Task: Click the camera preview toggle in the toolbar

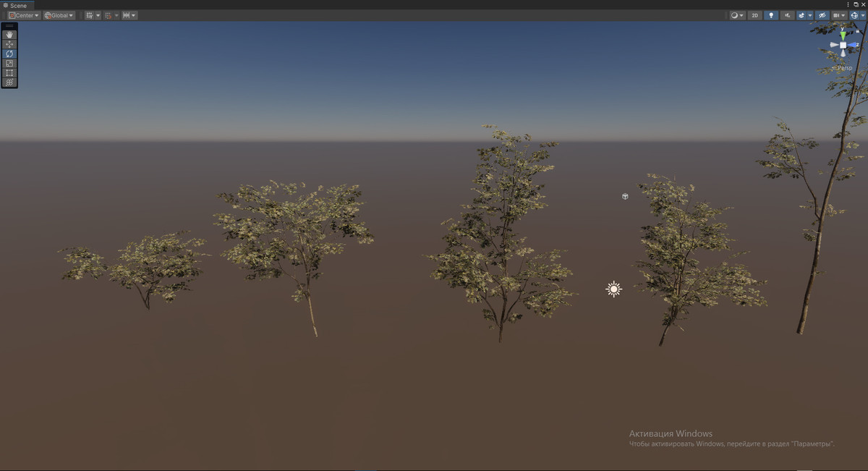Action: click(x=835, y=14)
